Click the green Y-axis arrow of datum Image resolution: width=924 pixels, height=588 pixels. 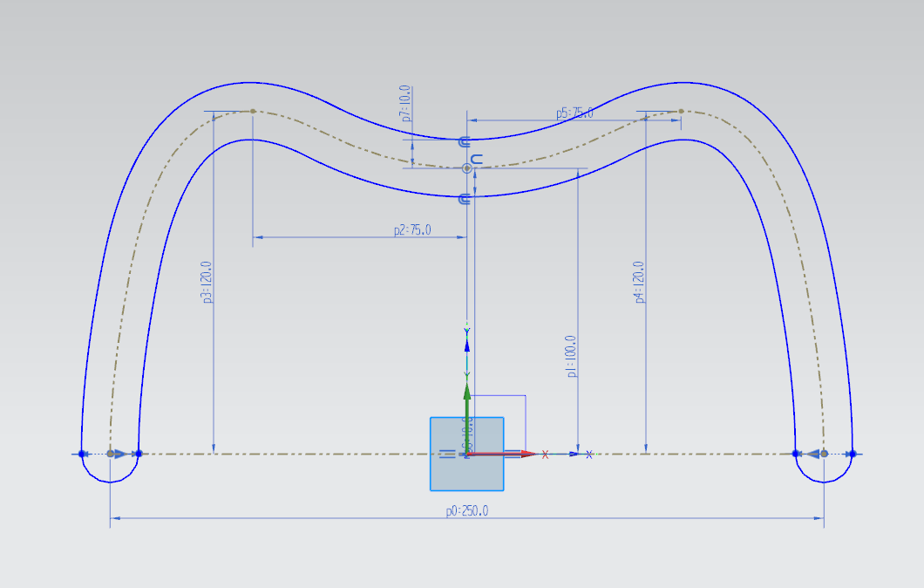click(466, 392)
